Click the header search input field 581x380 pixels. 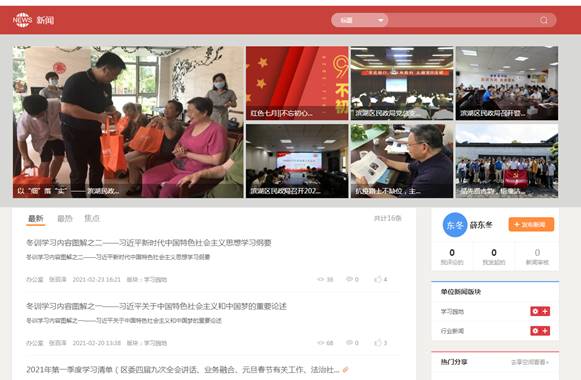click(x=463, y=20)
